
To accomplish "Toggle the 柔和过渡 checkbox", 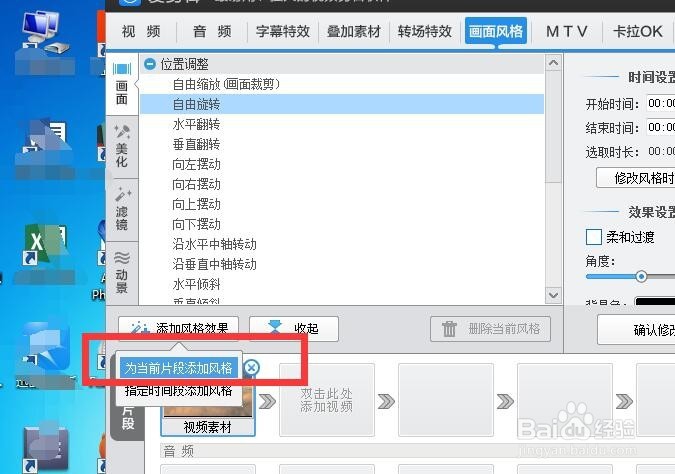I will [x=594, y=237].
